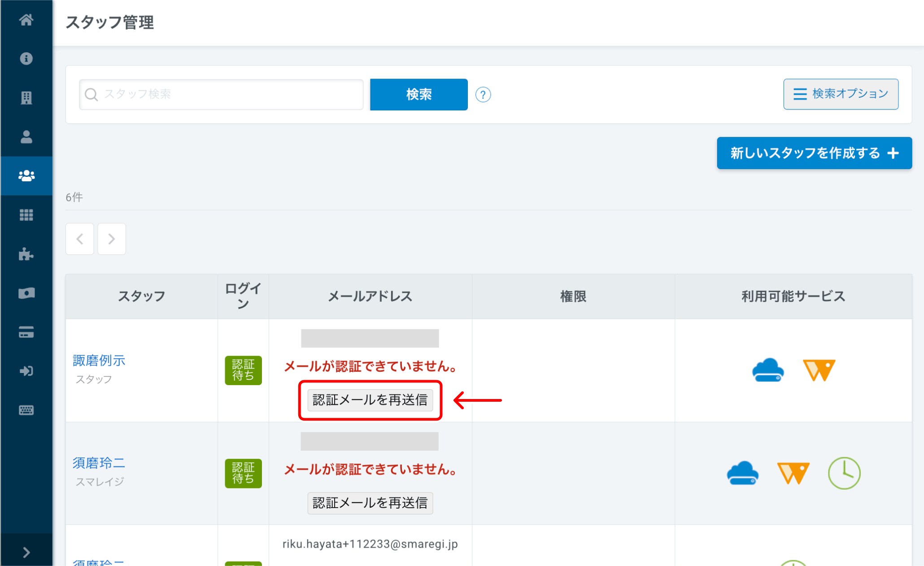Click the single user sidebar icon
This screenshot has width=924, height=566.
coord(26,136)
